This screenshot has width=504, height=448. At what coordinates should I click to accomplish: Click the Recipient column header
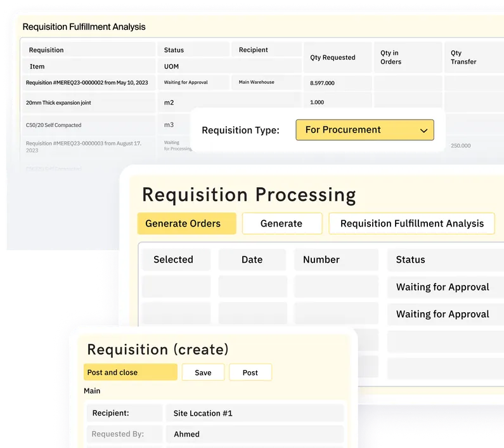point(266,50)
